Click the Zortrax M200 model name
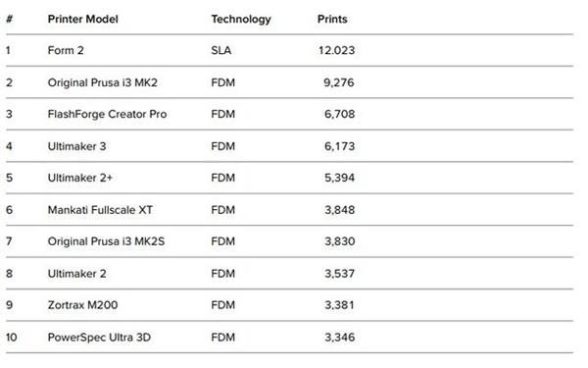 pyautogui.click(x=82, y=305)
